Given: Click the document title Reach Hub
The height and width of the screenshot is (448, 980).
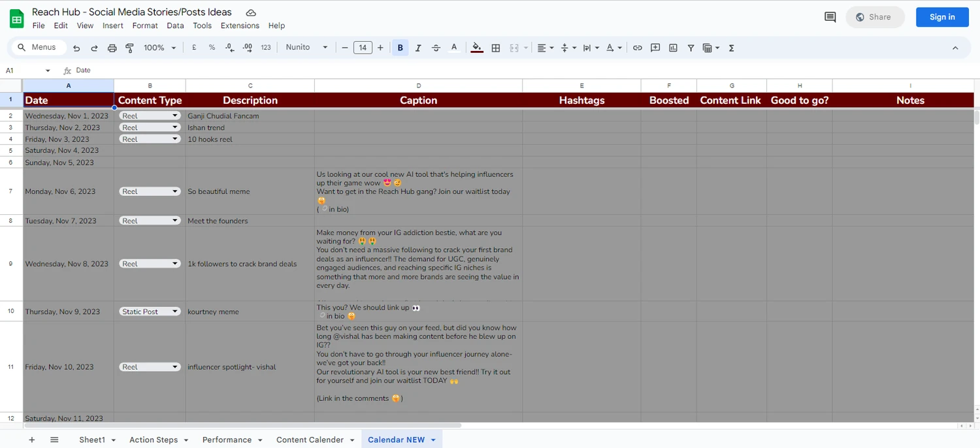Looking at the screenshot, I should [x=132, y=12].
